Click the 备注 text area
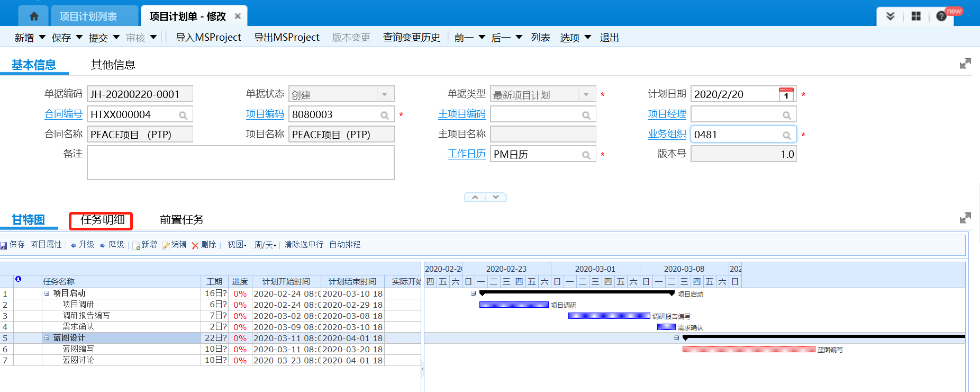 [241, 163]
